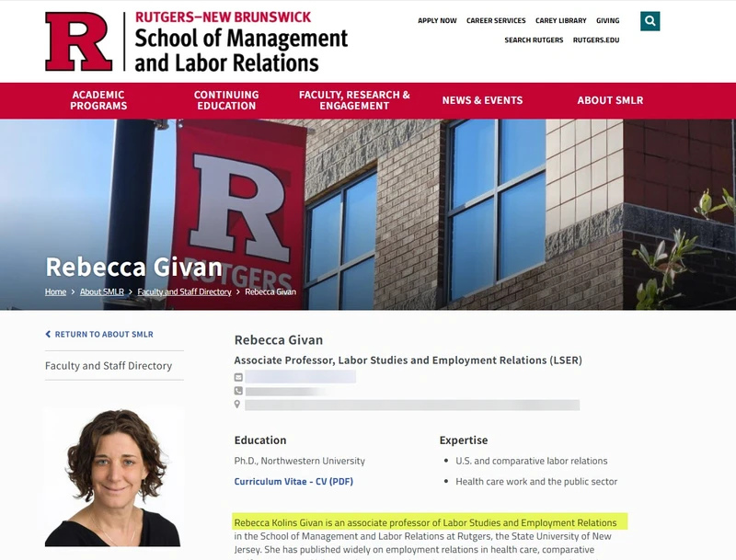Click the location pin icon
736x560 pixels.
237,405
